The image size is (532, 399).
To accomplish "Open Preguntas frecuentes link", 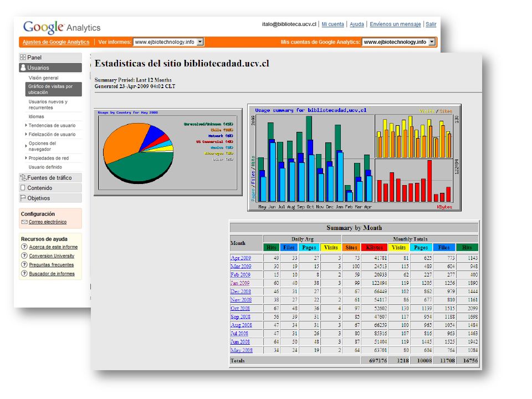I will 51,264.
